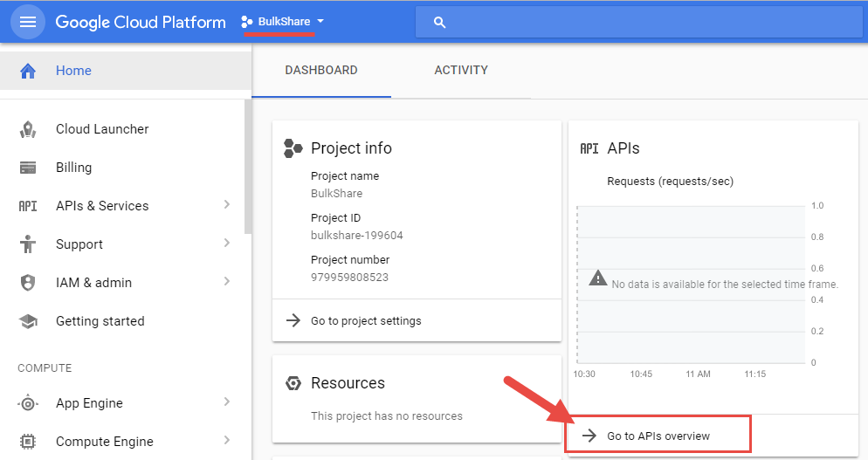
Task: Click the API icon in APIs card
Action: point(589,148)
